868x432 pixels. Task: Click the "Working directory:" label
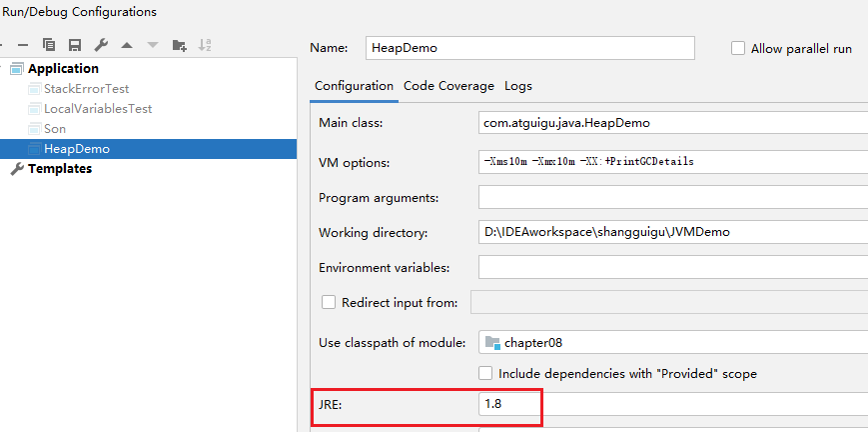pos(374,233)
